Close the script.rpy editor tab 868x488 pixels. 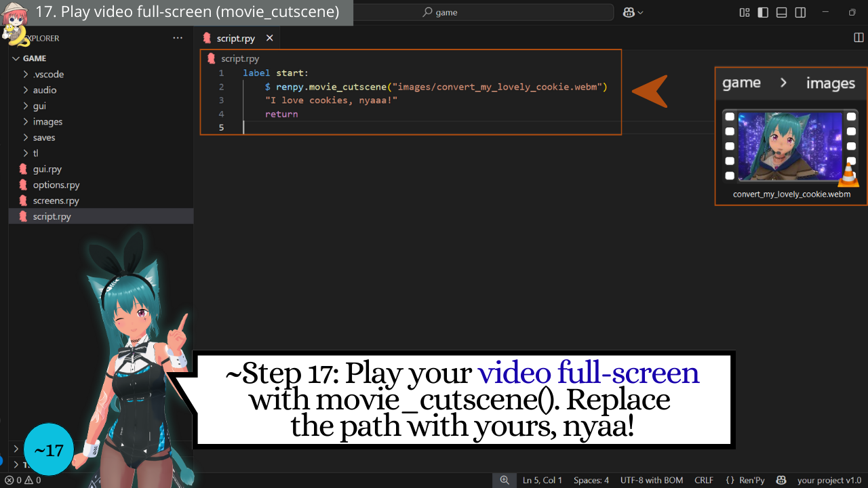tap(269, 39)
